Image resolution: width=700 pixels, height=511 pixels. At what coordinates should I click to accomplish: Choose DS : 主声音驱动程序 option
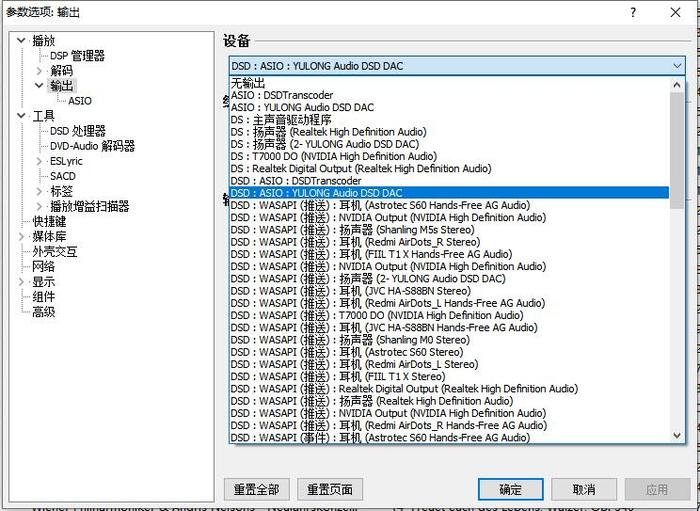(449, 120)
